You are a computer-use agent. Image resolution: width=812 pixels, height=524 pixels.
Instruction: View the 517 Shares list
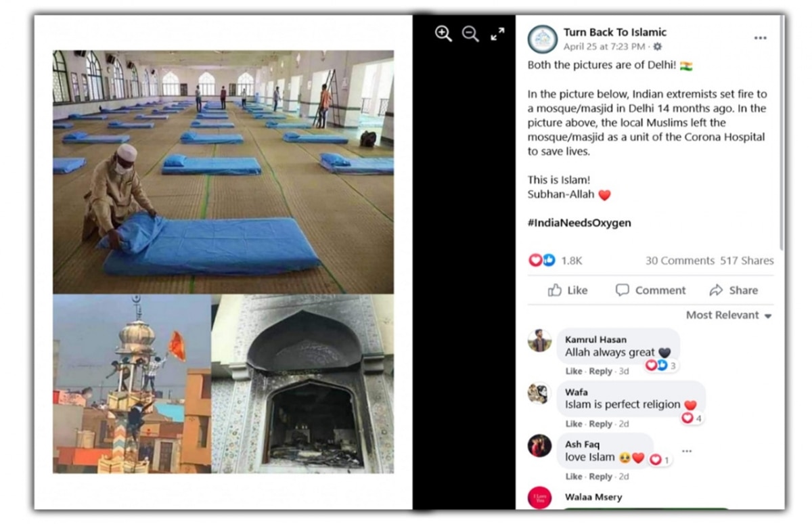(747, 261)
